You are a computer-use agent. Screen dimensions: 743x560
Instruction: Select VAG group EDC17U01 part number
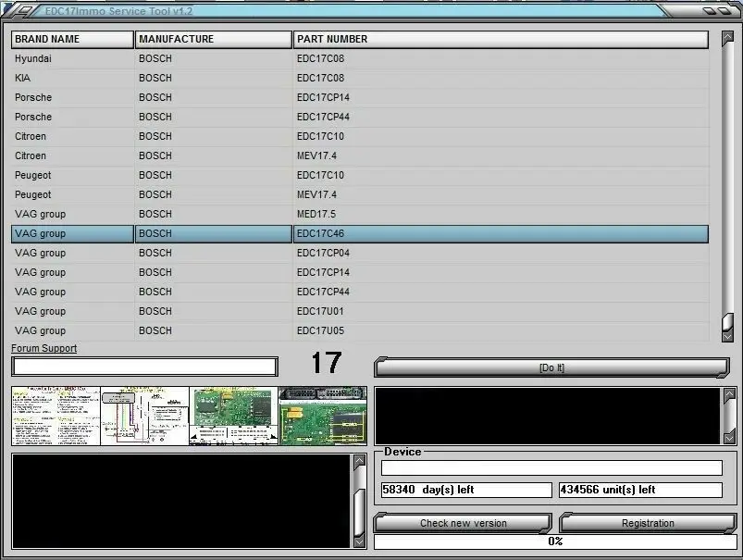click(x=320, y=312)
